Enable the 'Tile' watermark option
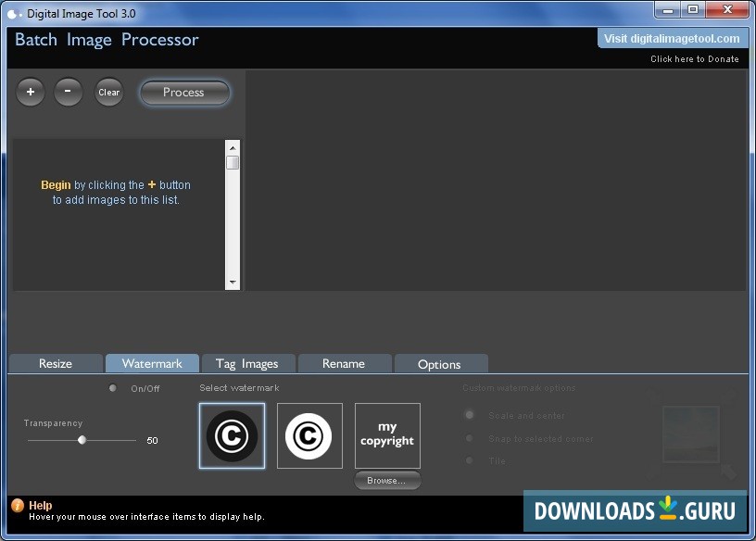Screen dimensions: 756x541 (469, 460)
